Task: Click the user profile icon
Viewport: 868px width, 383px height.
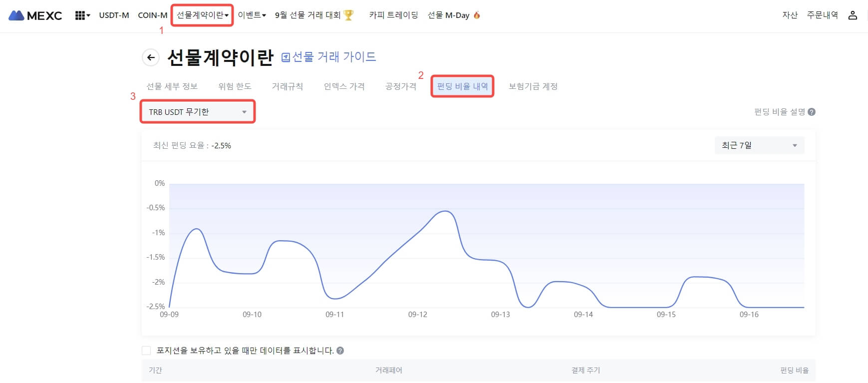Action: coord(853,15)
